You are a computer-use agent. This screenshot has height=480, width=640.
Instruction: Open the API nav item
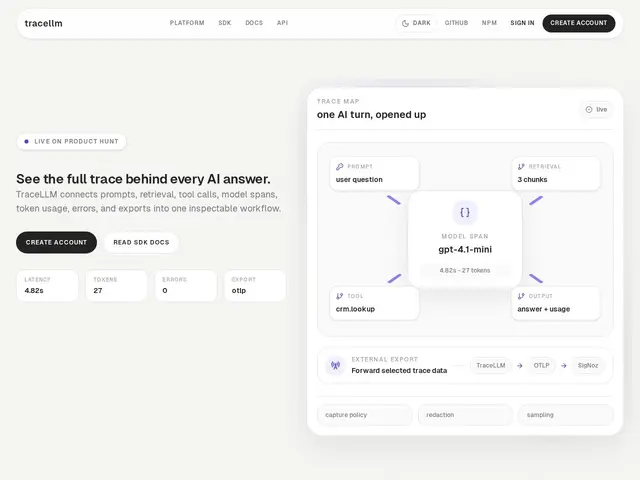282,23
